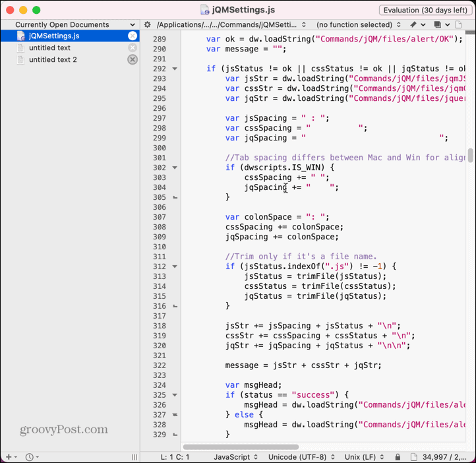Click the colonSpace variable on line 307
This screenshot has height=463, width=476.
[268, 217]
